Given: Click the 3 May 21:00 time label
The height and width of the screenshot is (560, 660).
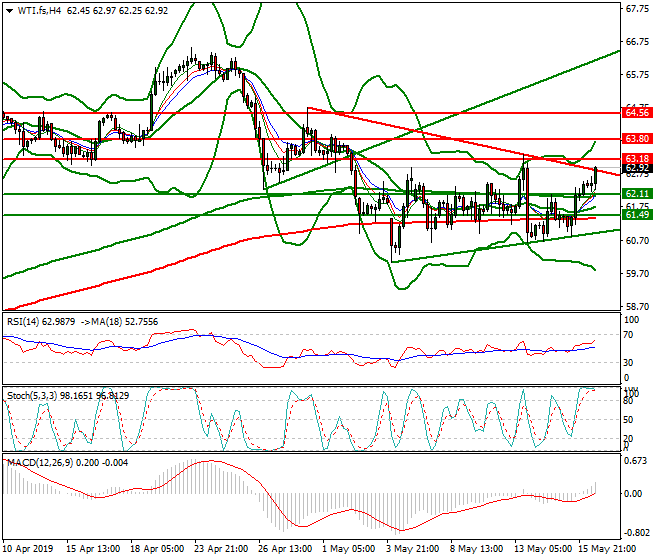Looking at the screenshot, I should pyautogui.click(x=412, y=549).
